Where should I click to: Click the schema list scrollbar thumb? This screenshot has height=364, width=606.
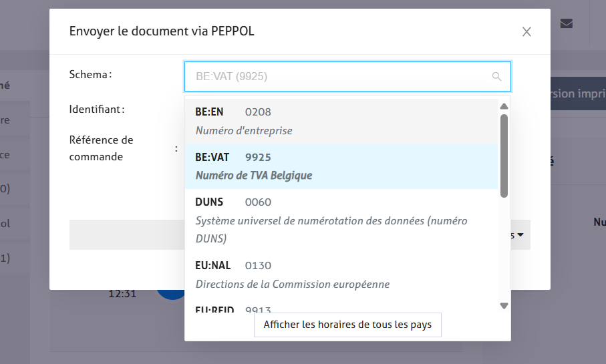click(504, 155)
